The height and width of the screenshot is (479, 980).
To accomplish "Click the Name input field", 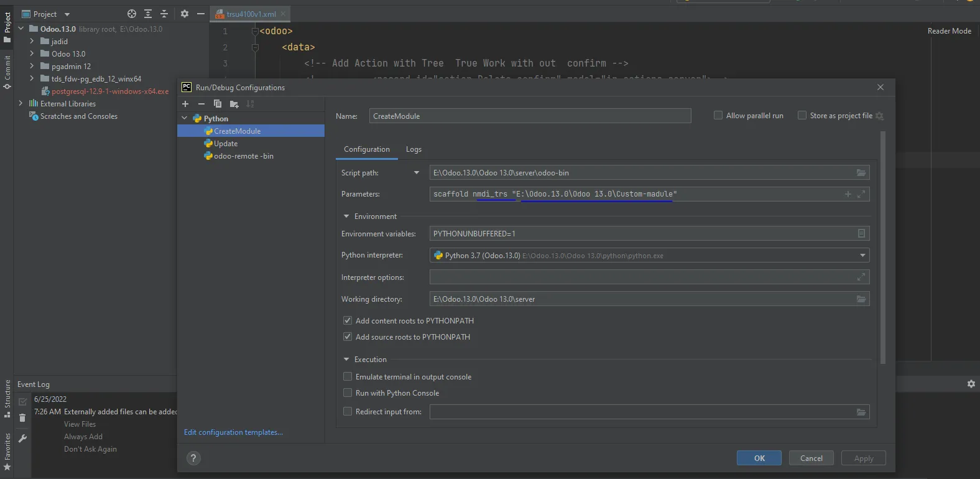I will tap(530, 116).
